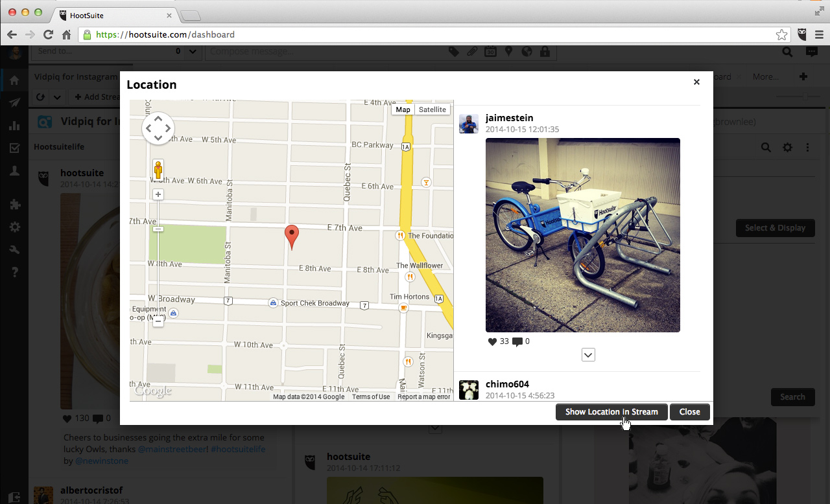830x504 pixels.
Task: Open the Home streams sidebar icon
Action: tap(14, 80)
